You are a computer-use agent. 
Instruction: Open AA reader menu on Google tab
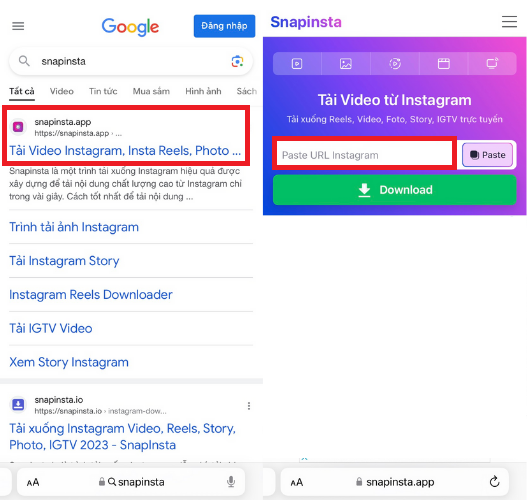[33, 483]
